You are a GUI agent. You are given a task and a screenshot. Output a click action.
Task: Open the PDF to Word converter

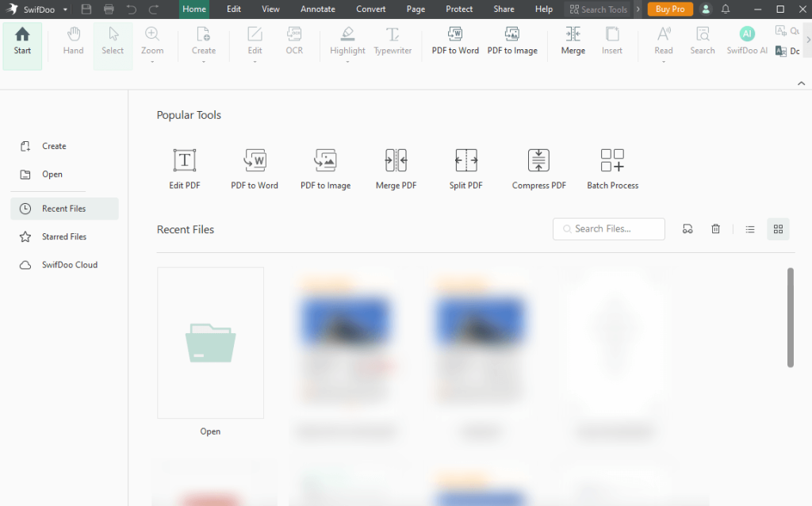[255, 167]
